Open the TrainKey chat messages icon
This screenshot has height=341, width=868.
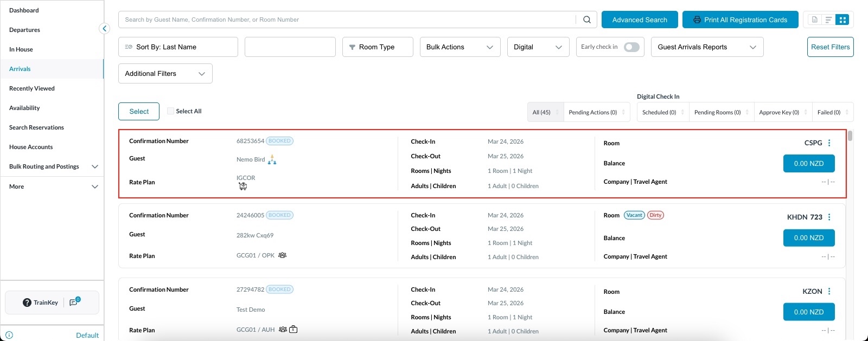pos(74,303)
